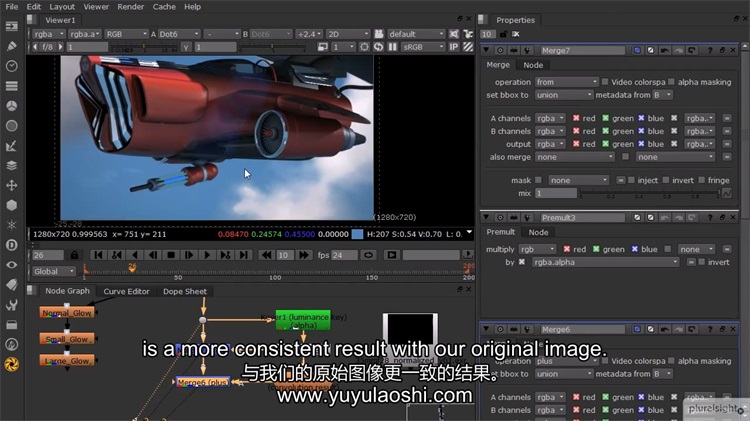Viewport: 750px width, 421px height.
Task: Open Premult by rgba.alpha dropdown
Action: (605, 262)
